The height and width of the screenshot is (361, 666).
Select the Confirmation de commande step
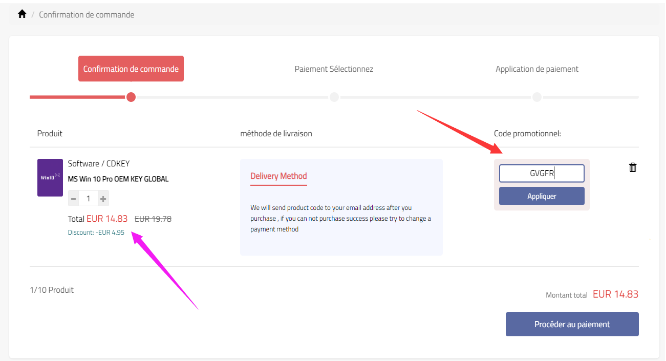[131, 69]
